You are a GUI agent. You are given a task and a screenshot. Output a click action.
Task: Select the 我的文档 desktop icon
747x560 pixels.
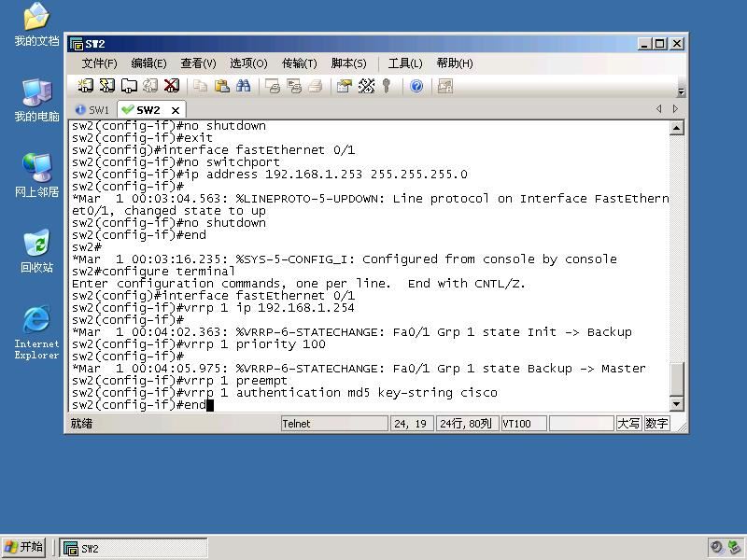36,25
